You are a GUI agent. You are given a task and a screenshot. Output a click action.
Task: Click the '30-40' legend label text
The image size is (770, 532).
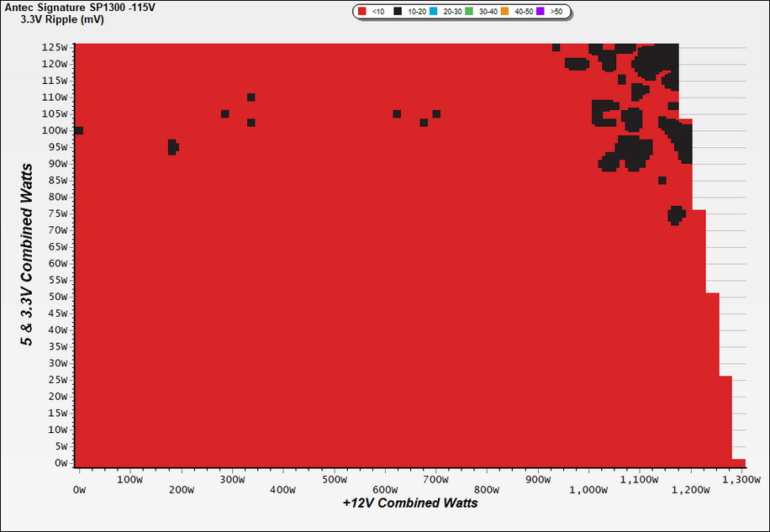pyautogui.click(x=488, y=11)
